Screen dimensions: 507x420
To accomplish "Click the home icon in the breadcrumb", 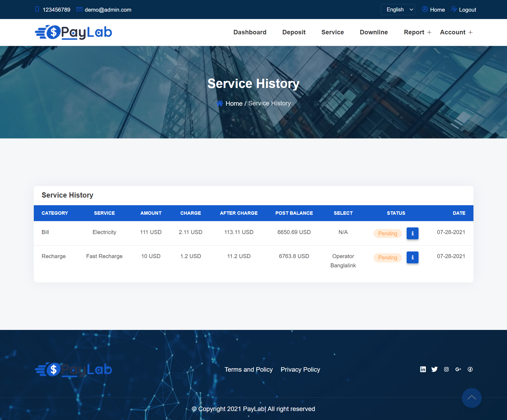I will 220,104.
